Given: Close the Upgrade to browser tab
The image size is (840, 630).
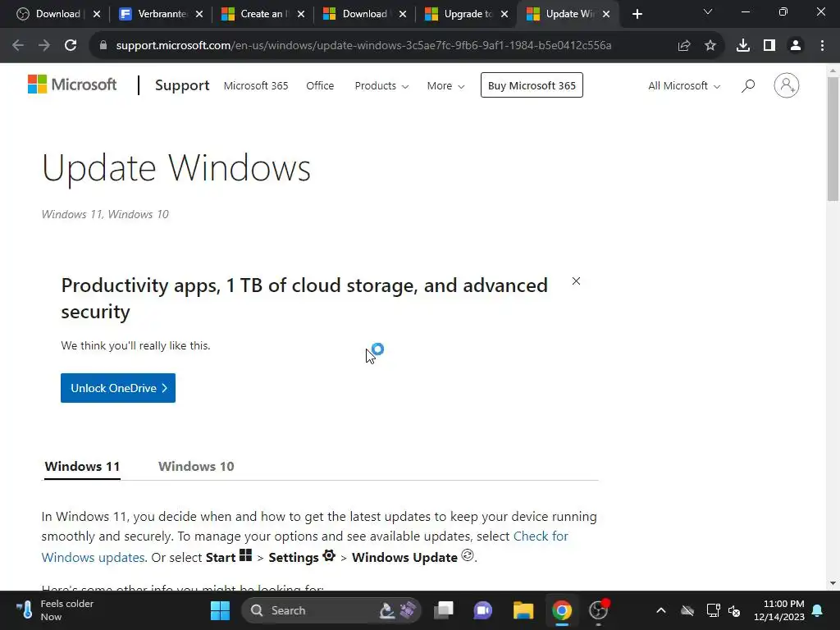Looking at the screenshot, I should tap(504, 15).
